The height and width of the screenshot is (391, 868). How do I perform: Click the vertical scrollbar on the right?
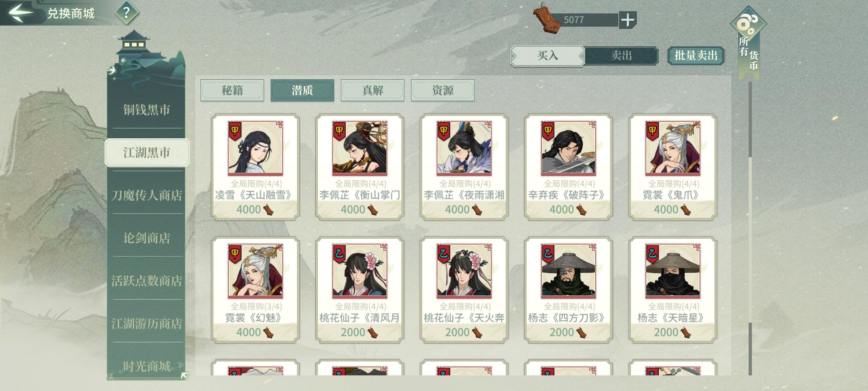(x=750, y=228)
